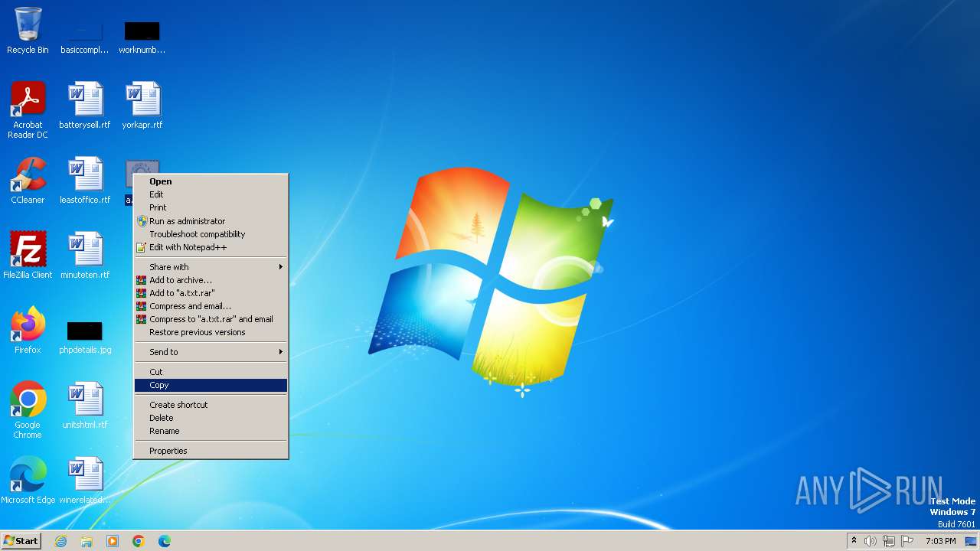Choose Cut in the context menu
980x551 pixels.
click(x=211, y=372)
